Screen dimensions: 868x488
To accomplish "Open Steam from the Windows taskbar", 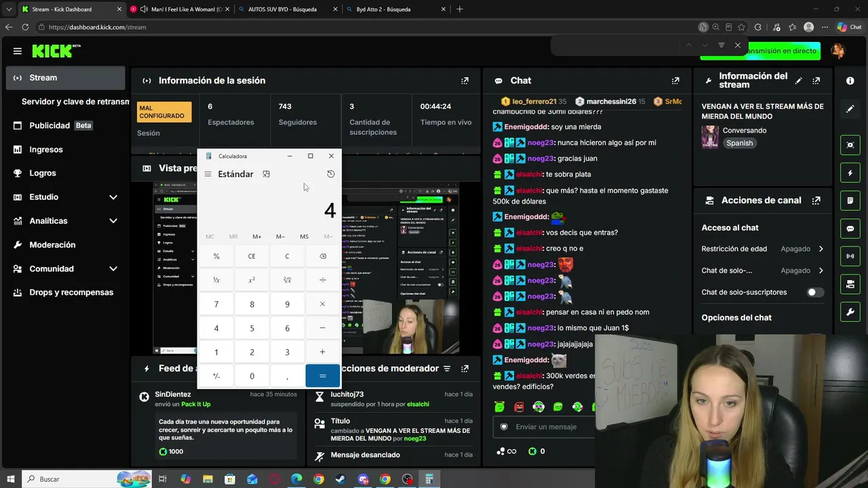I will coord(341,479).
